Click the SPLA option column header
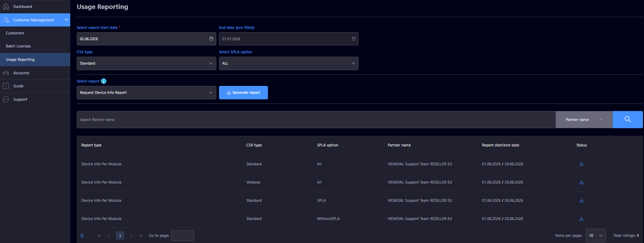This screenshot has width=644, height=243. [328, 145]
